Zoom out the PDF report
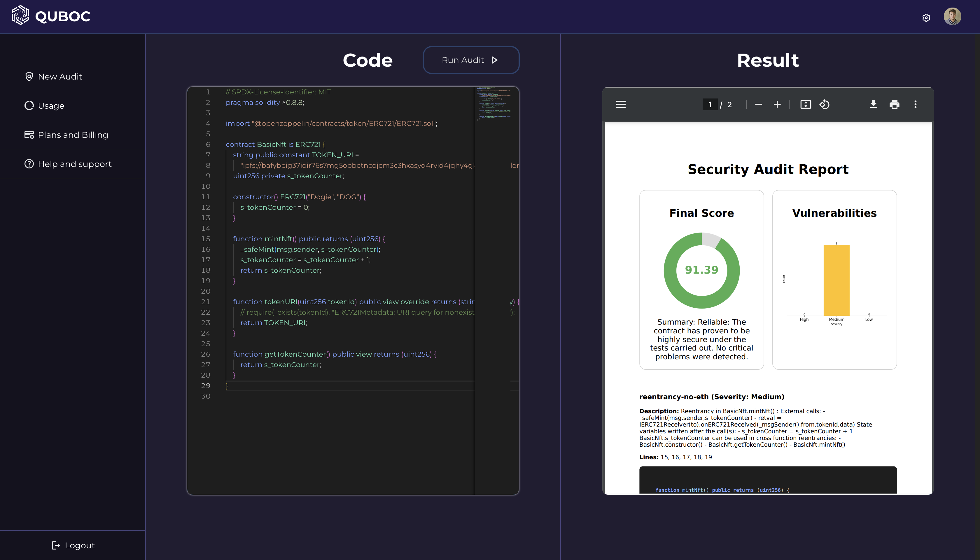980x560 pixels. (758, 104)
